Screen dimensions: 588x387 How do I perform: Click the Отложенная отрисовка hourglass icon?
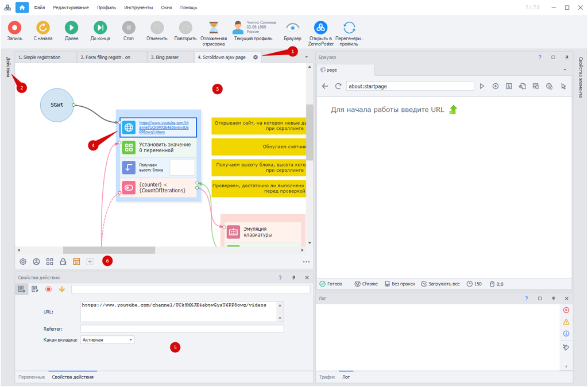214,28
